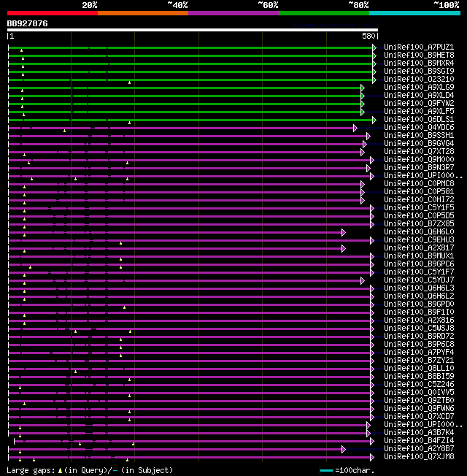This screenshot has width=467, height=476.
Task: Click the red 20% identity legend segment
Action: [x=53, y=13]
